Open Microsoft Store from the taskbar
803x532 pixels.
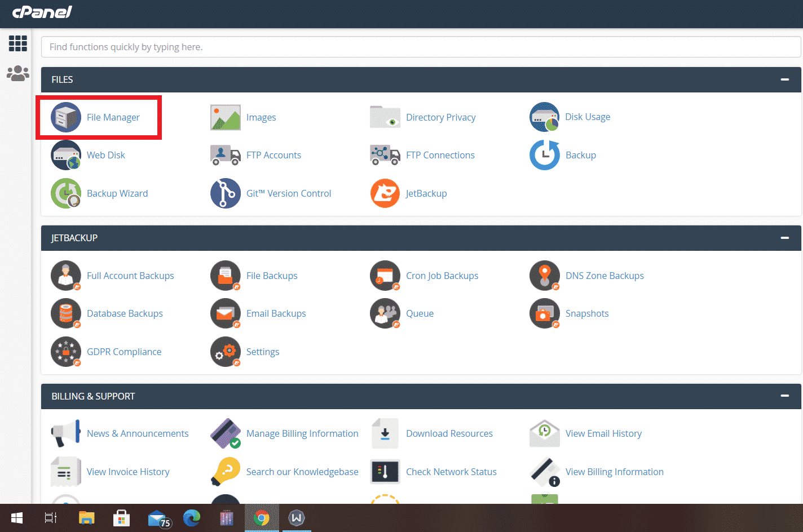point(121,518)
